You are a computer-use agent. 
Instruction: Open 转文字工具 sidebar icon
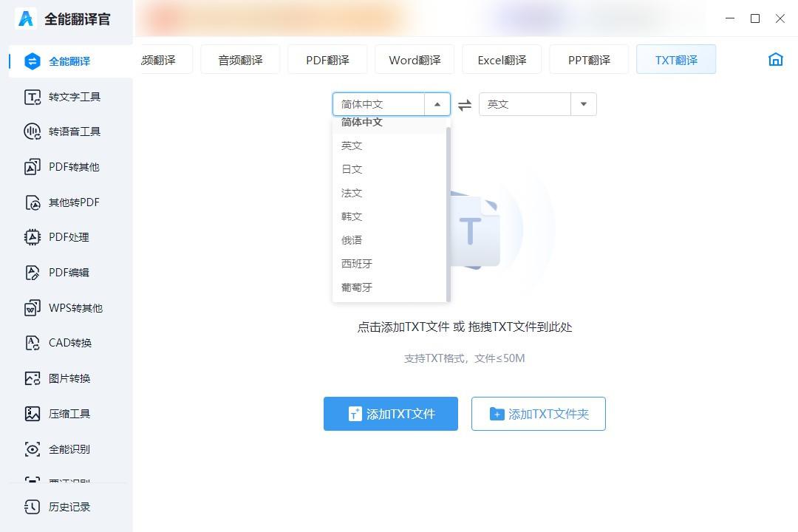pos(32,97)
